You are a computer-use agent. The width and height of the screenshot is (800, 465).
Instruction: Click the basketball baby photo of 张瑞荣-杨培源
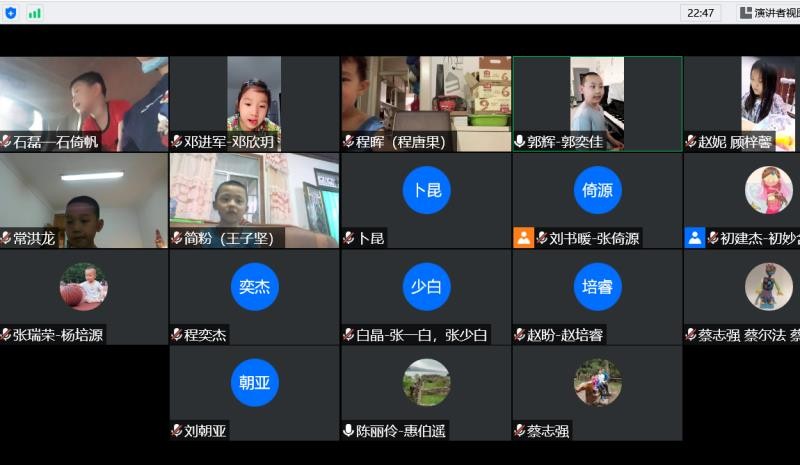pos(84,286)
